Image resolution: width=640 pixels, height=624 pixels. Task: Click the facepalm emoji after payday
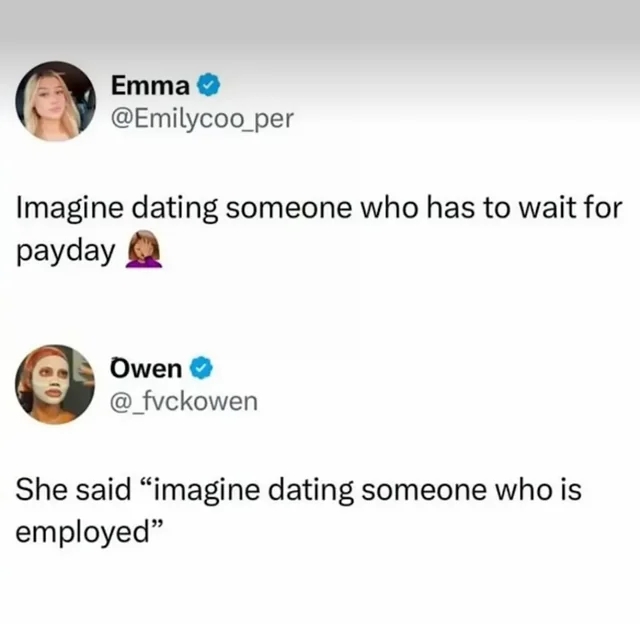[144, 249]
